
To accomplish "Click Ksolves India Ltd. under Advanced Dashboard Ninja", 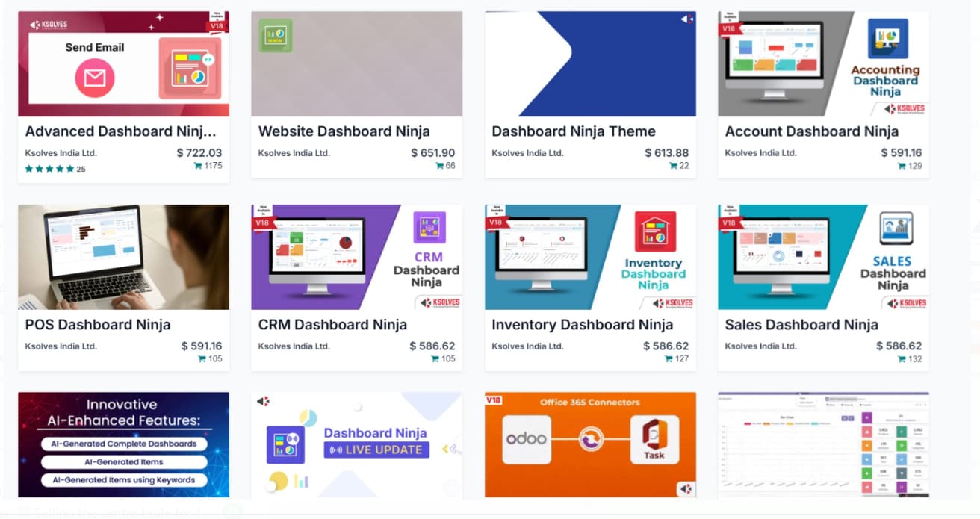I will (x=61, y=153).
